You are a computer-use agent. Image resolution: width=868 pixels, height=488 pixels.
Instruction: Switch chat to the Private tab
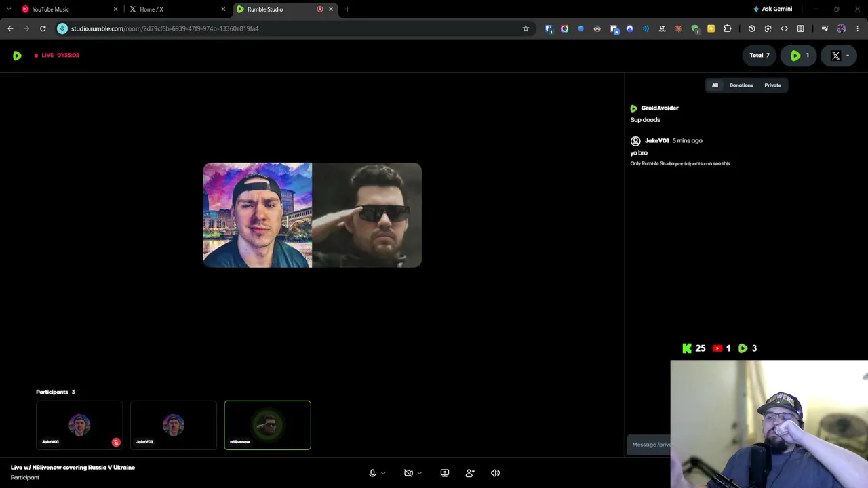point(772,85)
